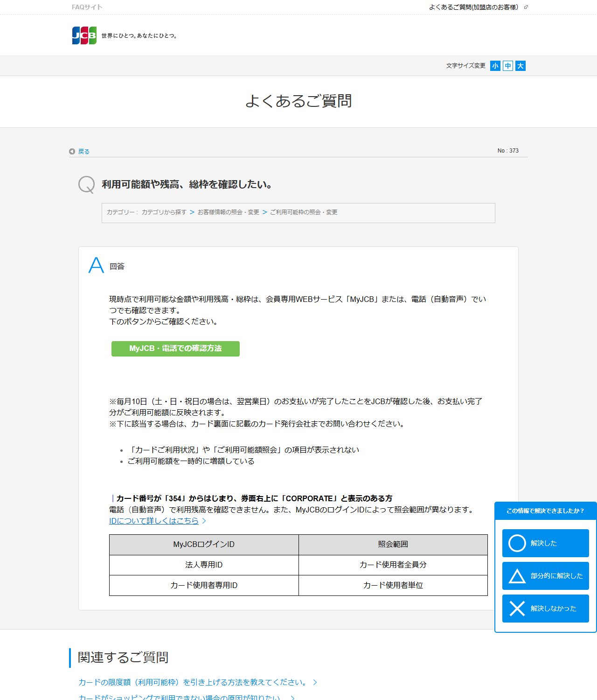Open IDについて詳しくはこちら link

point(154,521)
